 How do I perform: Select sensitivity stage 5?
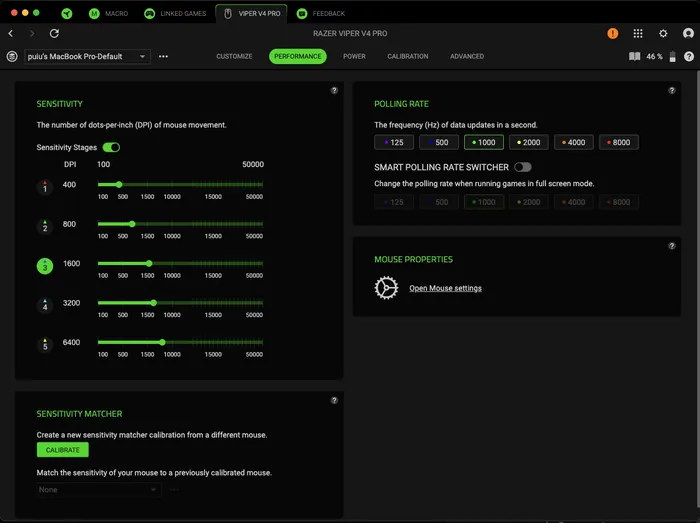click(45, 345)
